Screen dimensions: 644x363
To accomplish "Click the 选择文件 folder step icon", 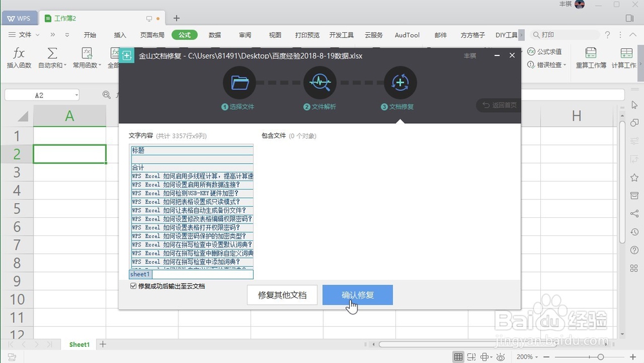I will pos(240,83).
